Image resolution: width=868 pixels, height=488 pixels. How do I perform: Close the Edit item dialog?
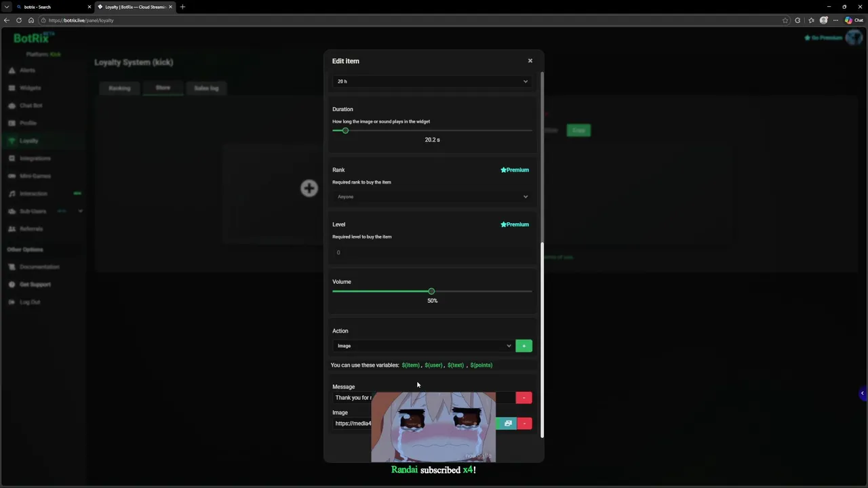point(530,61)
